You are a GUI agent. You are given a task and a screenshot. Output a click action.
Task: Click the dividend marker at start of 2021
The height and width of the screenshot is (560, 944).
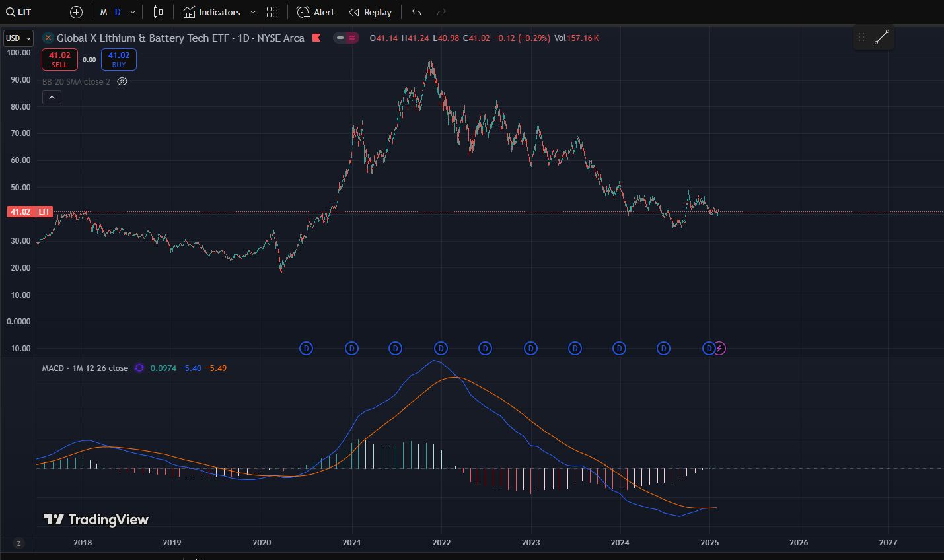tap(351, 348)
